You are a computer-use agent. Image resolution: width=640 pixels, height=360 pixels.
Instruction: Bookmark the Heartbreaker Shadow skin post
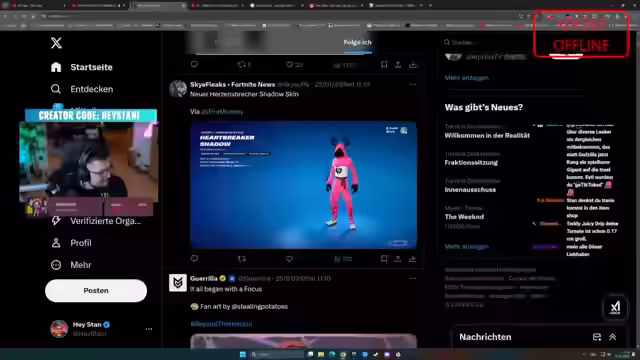[x=384, y=259]
